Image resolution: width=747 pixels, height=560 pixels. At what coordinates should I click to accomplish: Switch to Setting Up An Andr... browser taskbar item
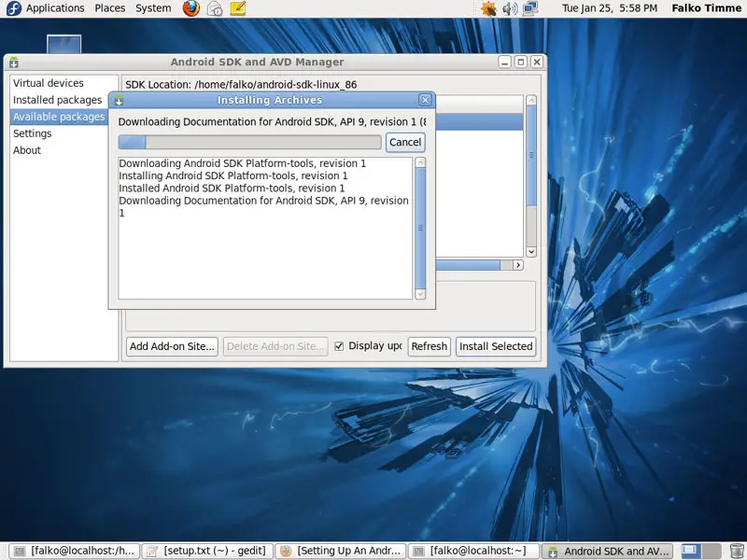[x=341, y=551]
